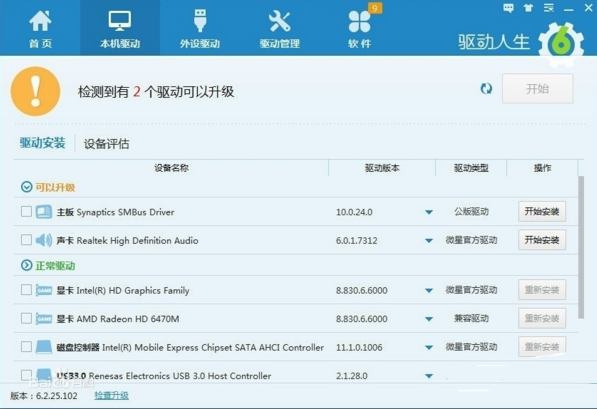Check the Intel SATA AHCI Controller checkbox
597x409 pixels.
click(26, 347)
